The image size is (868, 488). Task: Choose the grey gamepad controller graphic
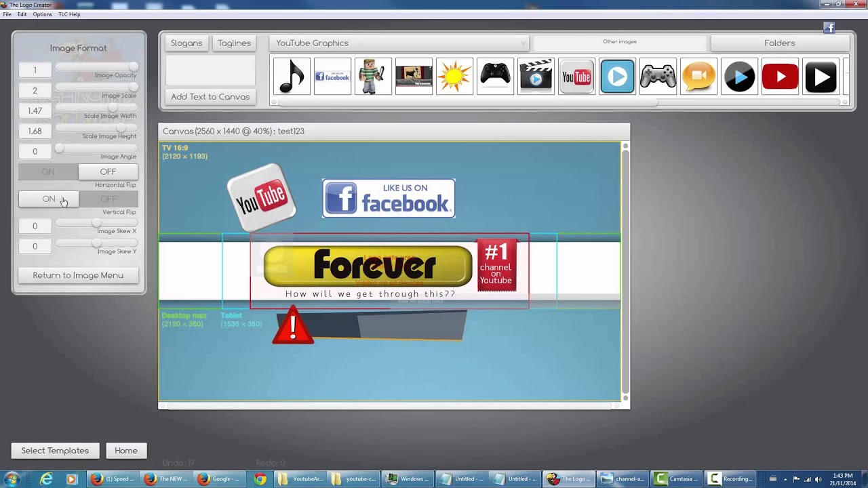point(658,76)
